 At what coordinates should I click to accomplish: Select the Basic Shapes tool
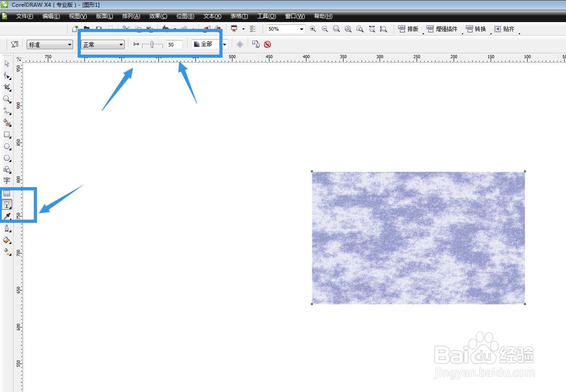(x=7, y=170)
